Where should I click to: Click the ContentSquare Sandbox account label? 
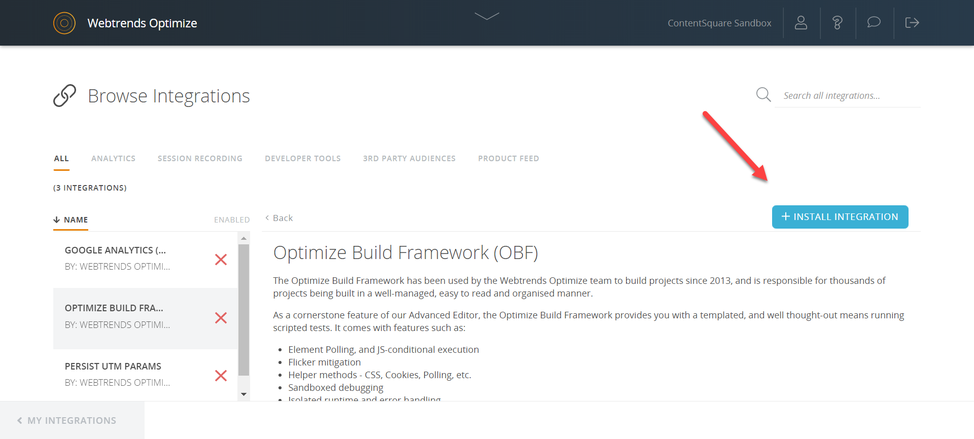coord(719,24)
